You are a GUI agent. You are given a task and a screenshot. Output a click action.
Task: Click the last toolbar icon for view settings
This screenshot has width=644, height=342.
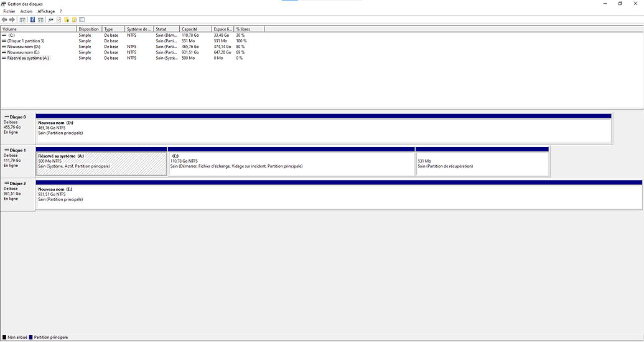point(82,20)
